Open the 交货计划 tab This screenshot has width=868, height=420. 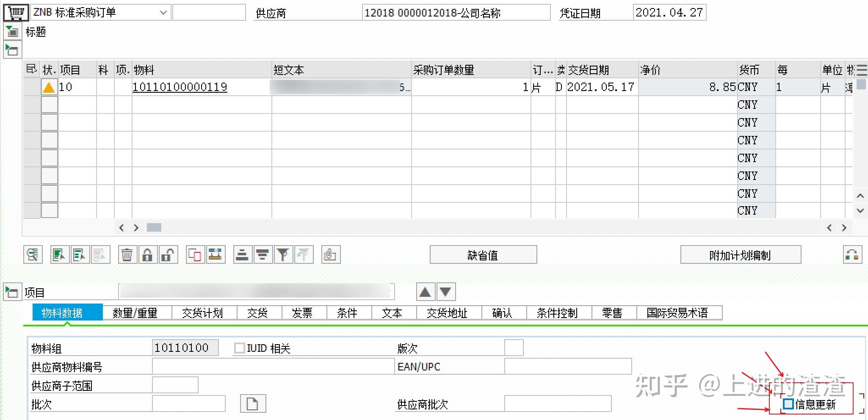click(203, 312)
